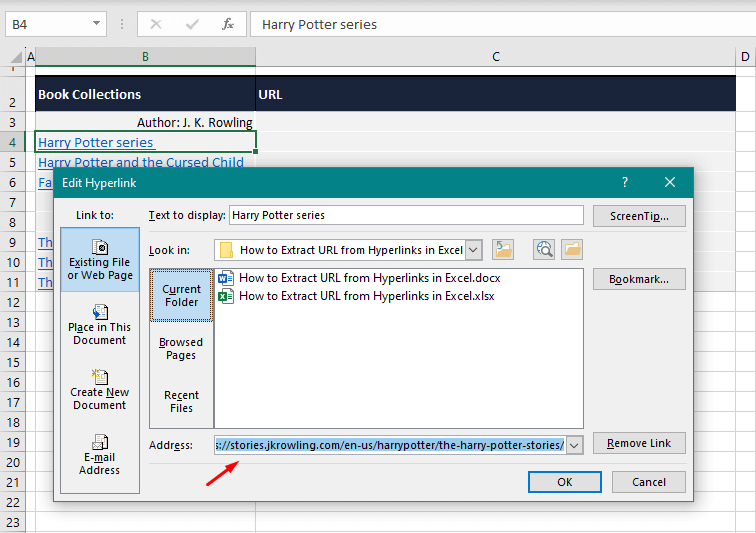Click the URL header cell
The width and height of the screenshot is (756, 533).
pyautogui.click(x=496, y=94)
